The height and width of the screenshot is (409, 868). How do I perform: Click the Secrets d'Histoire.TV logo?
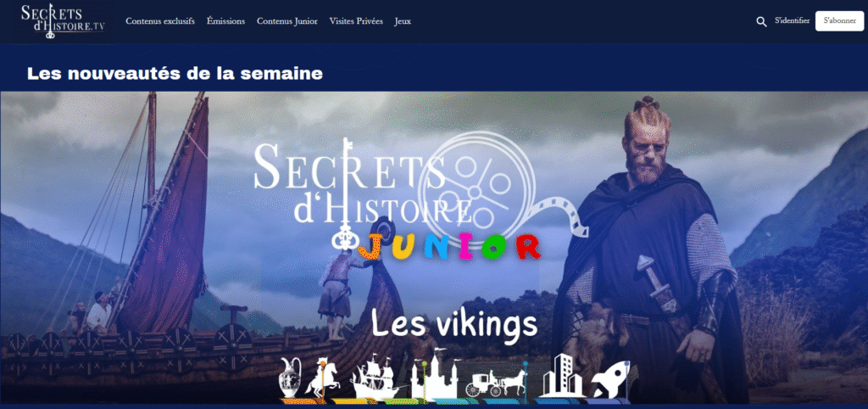coord(63,21)
